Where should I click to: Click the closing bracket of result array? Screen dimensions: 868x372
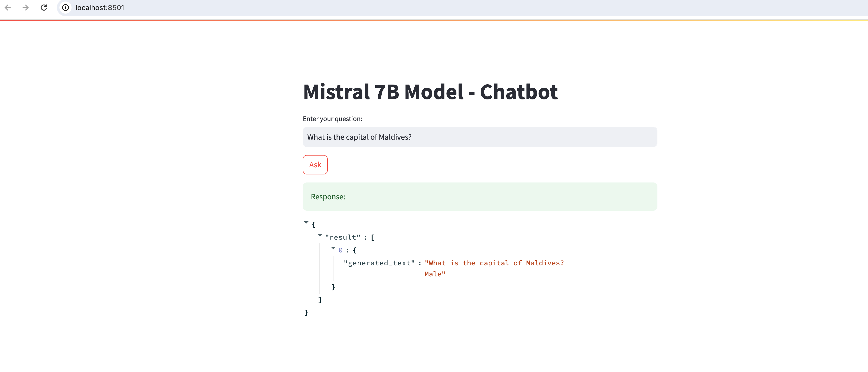319,300
